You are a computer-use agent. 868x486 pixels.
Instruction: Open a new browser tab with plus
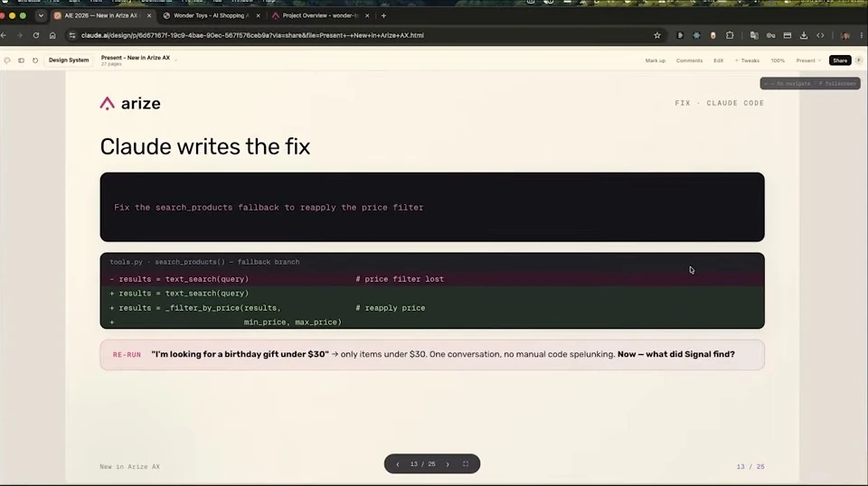(383, 15)
